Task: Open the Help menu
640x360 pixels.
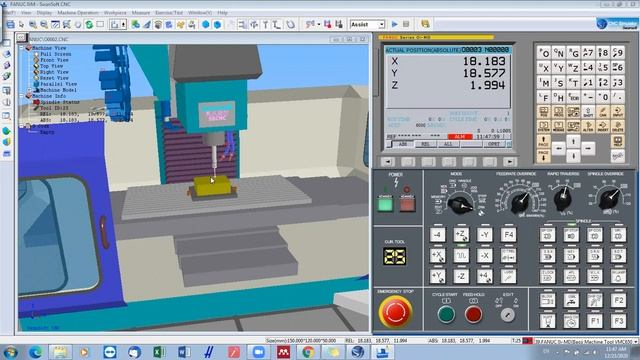Action: [222, 13]
